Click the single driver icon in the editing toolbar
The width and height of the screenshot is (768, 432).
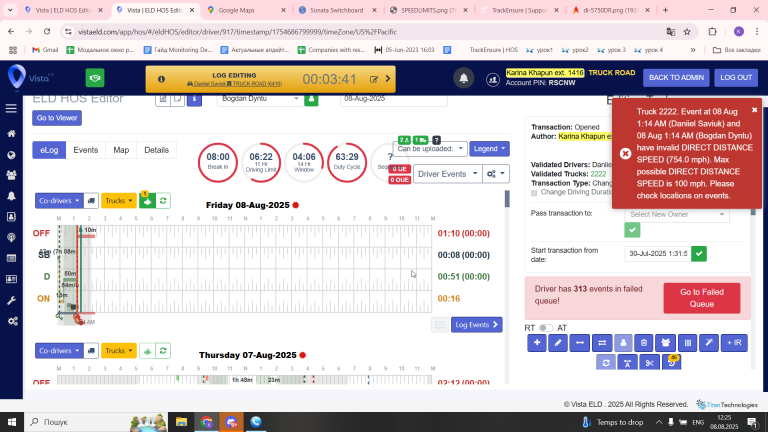[623, 343]
